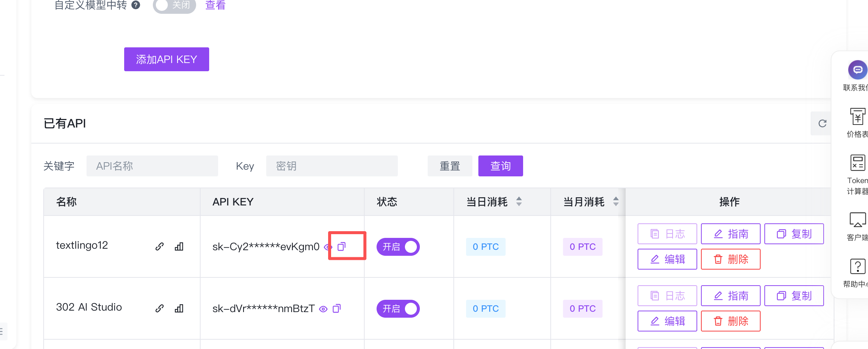868x349 pixels.
Task: View usage chart for 302 AI Studio
Action: click(179, 308)
